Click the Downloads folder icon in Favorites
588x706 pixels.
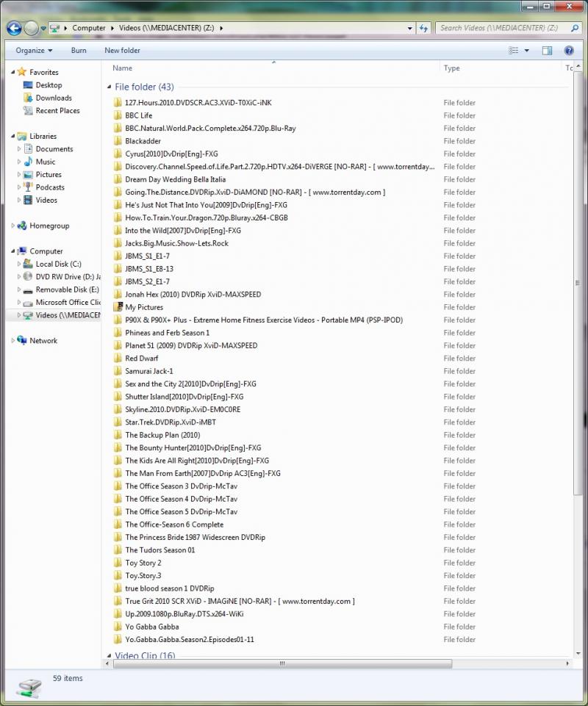(28, 98)
